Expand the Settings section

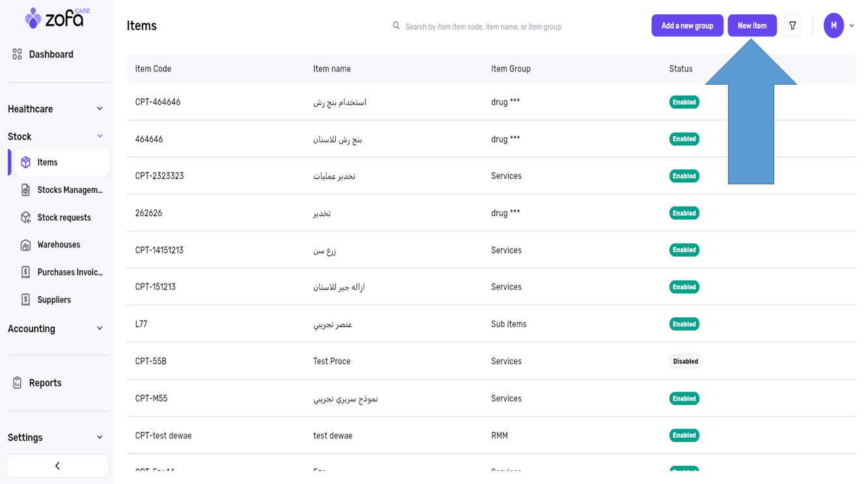(x=100, y=437)
